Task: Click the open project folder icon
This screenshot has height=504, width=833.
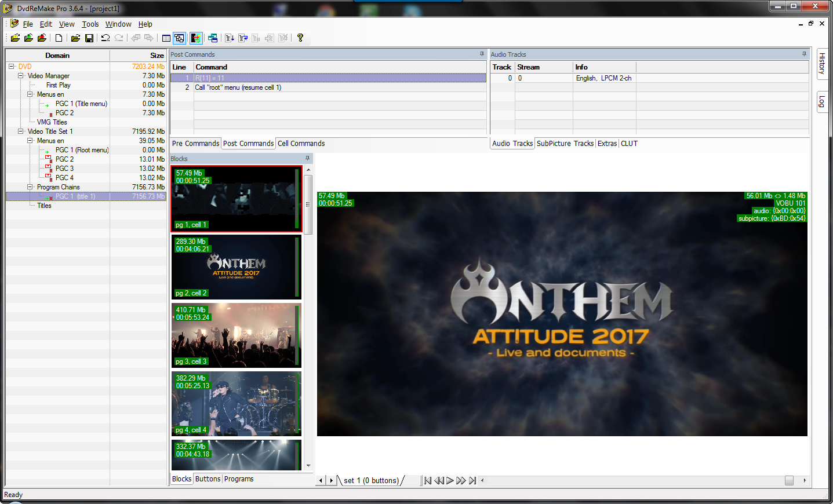Action: [x=75, y=38]
